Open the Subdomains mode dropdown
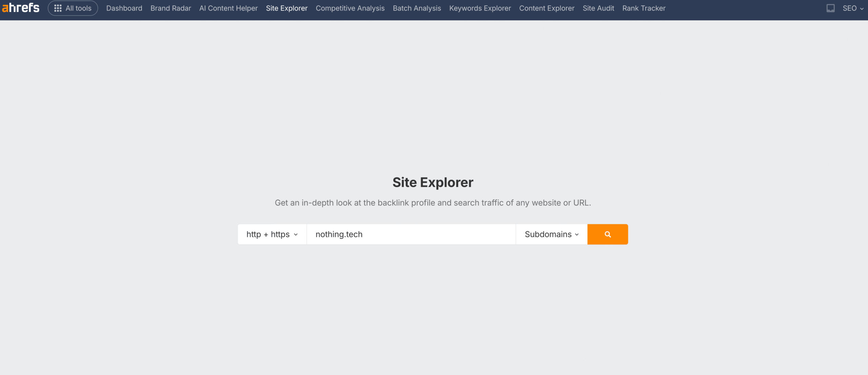This screenshot has height=375, width=868. coord(552,234)
